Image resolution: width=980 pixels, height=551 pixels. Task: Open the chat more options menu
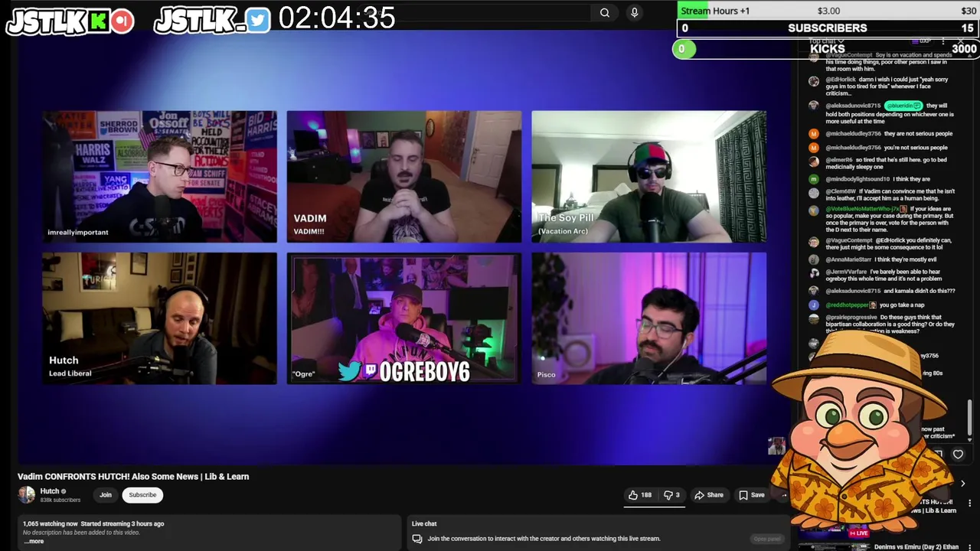tap(944, 41)
